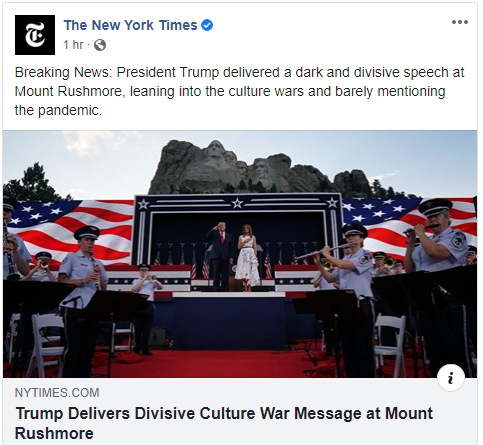Open the three-dot post options menu
Screen dimensions: 483x445
pyautogui.click(x=460, y=22)
